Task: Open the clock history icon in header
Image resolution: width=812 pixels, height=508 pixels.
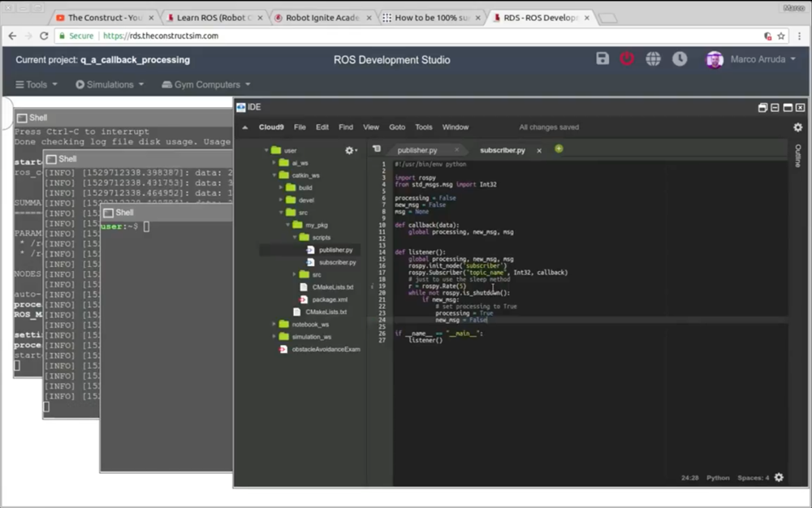Action: 680,59
